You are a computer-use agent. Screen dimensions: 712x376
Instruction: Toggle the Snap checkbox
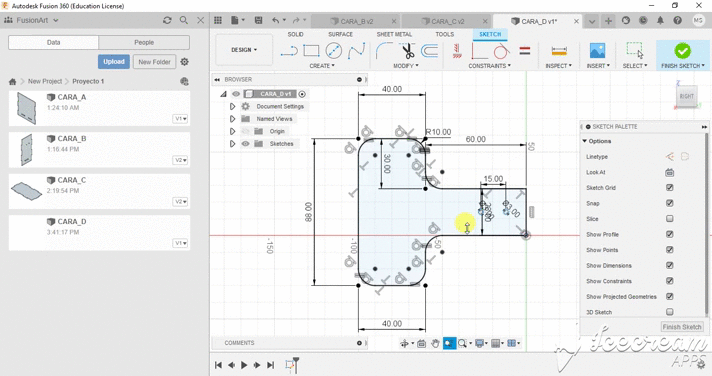(670, 203)
